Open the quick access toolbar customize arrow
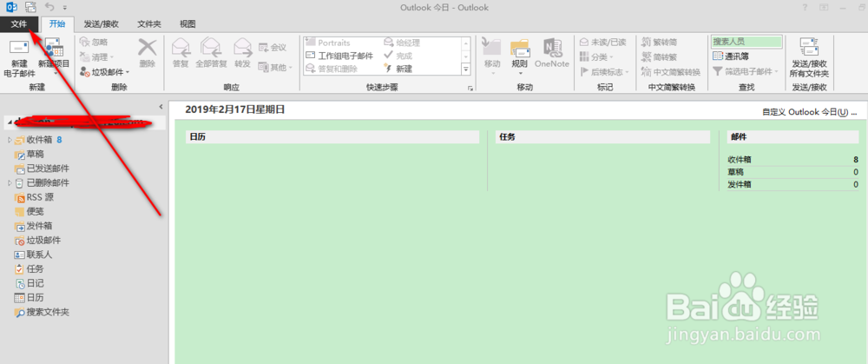Image resolution: width=868 pixels, height=364 pixels. pyautogui.click(x=65, y=8)
